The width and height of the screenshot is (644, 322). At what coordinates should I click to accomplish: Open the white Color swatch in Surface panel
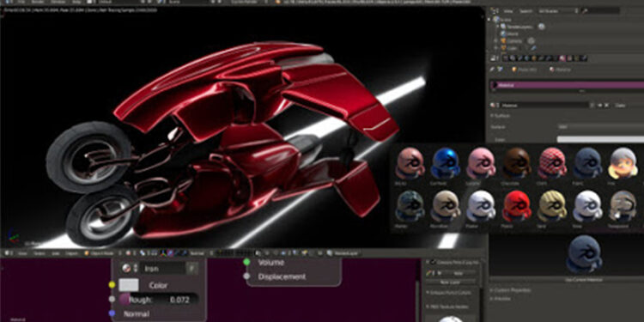[600, 140]
